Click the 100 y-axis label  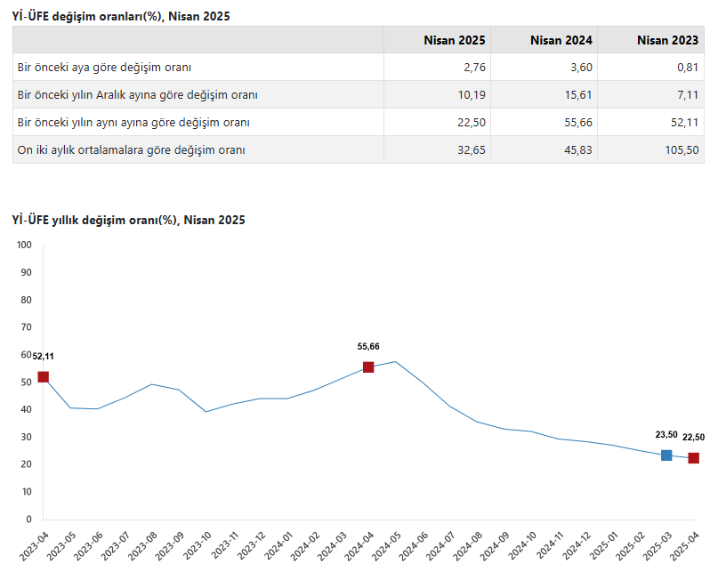pos(24,245)
